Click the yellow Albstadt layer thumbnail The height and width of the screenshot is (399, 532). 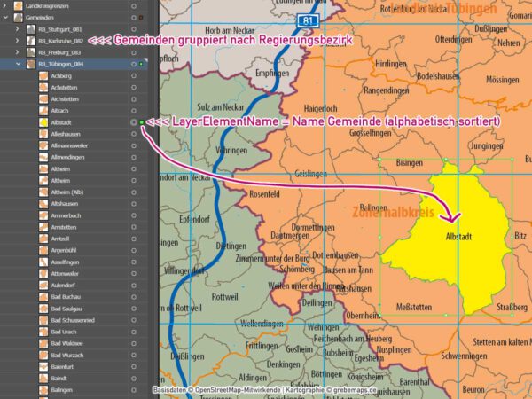coord(43,122)
